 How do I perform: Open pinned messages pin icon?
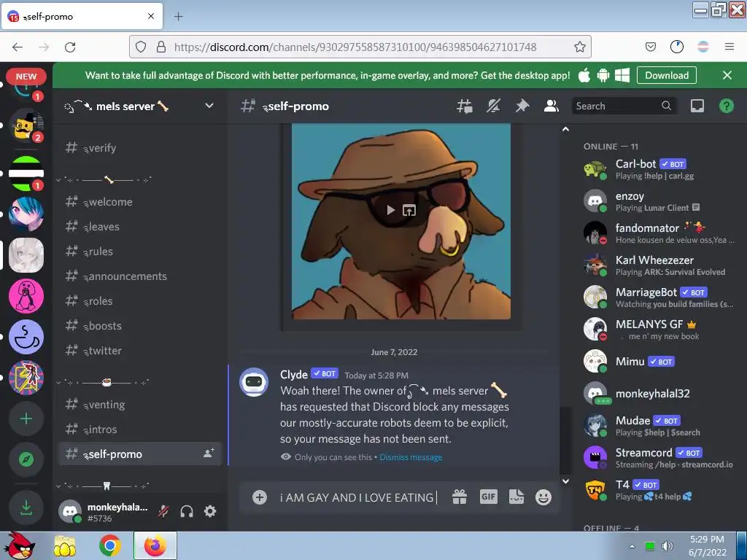(522, 106)
